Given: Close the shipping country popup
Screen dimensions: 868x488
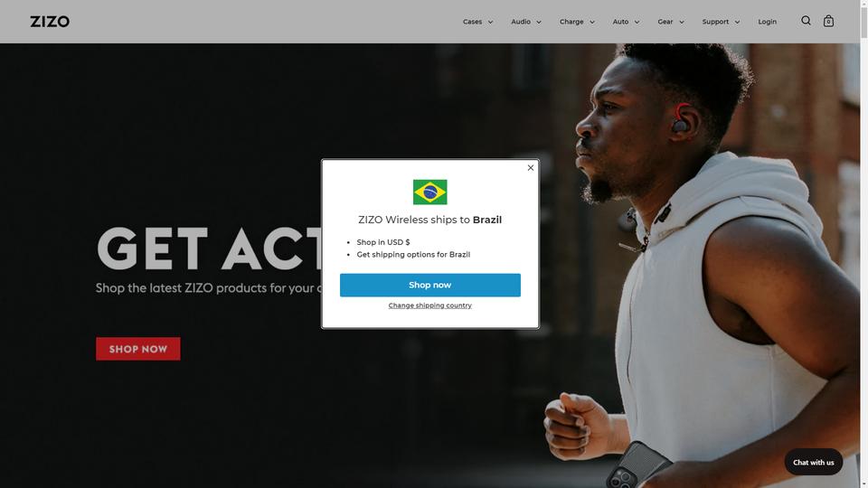Looking at the screenshot, I should click(x=531, y=168).
